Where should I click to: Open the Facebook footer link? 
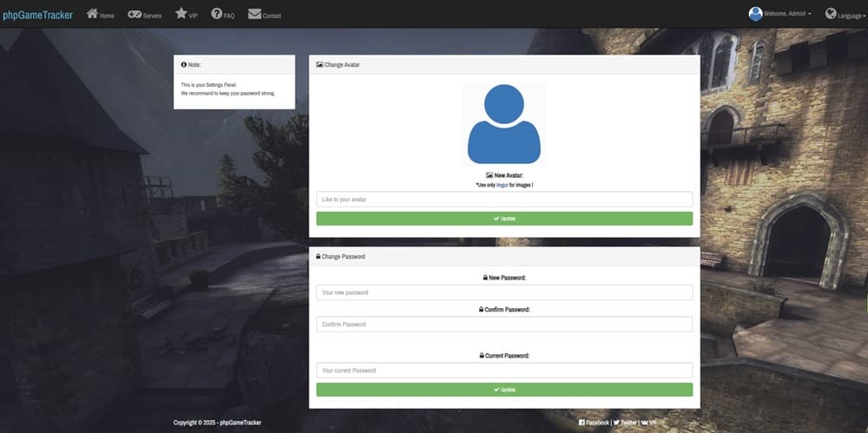pos(597,423)
